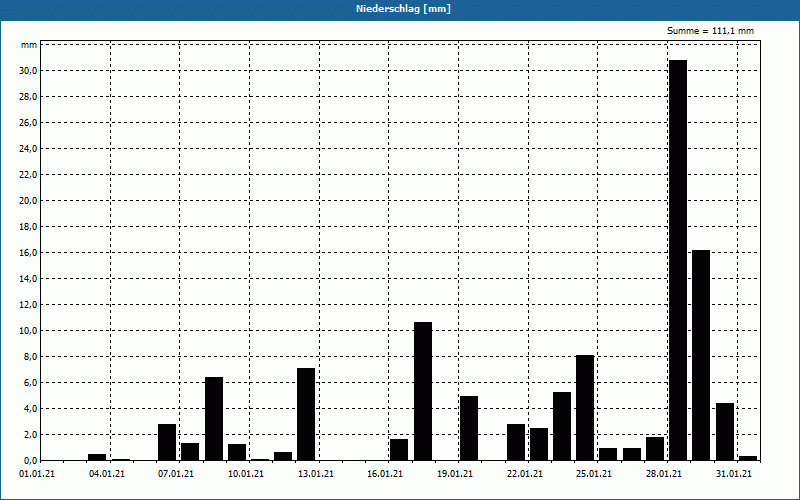Click the 2,0 y-axis value
The height and width of the screenshot is (500, 800).
point(30,435)
